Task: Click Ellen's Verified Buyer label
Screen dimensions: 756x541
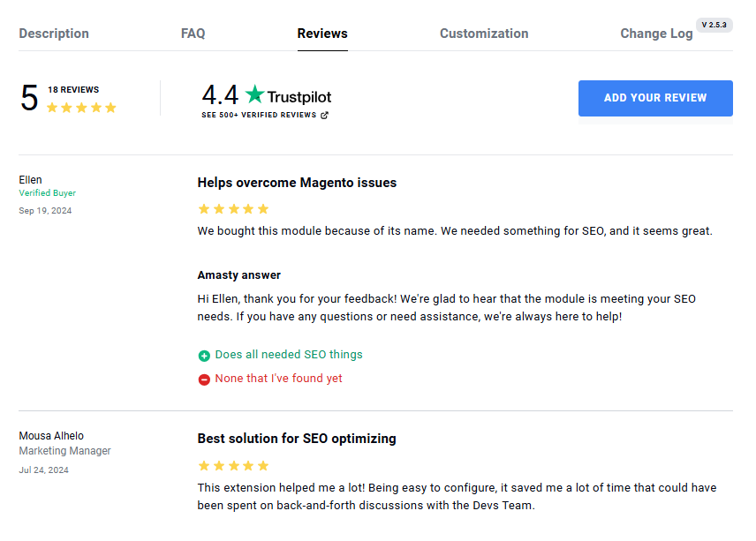Action: pyautogui.click(x=48, y=192)
